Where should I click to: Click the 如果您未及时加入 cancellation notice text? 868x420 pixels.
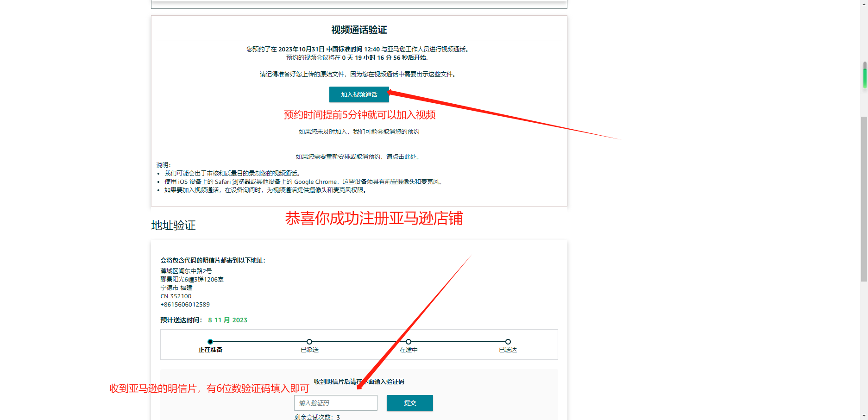(359, 132)
